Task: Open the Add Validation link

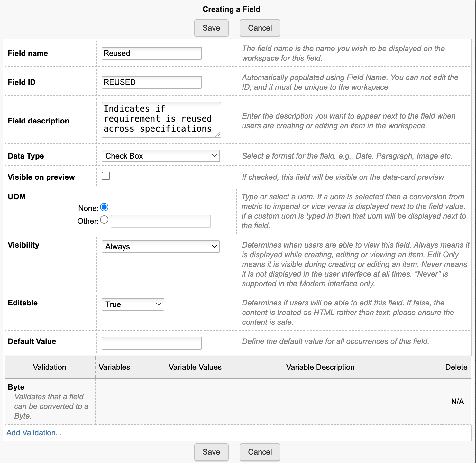Action: click(x=34, y=433)
